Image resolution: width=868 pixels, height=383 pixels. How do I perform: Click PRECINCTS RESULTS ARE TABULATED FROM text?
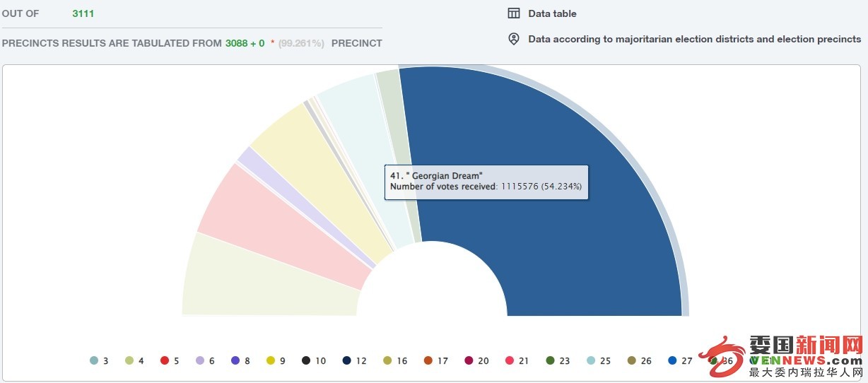click(112, 43)
